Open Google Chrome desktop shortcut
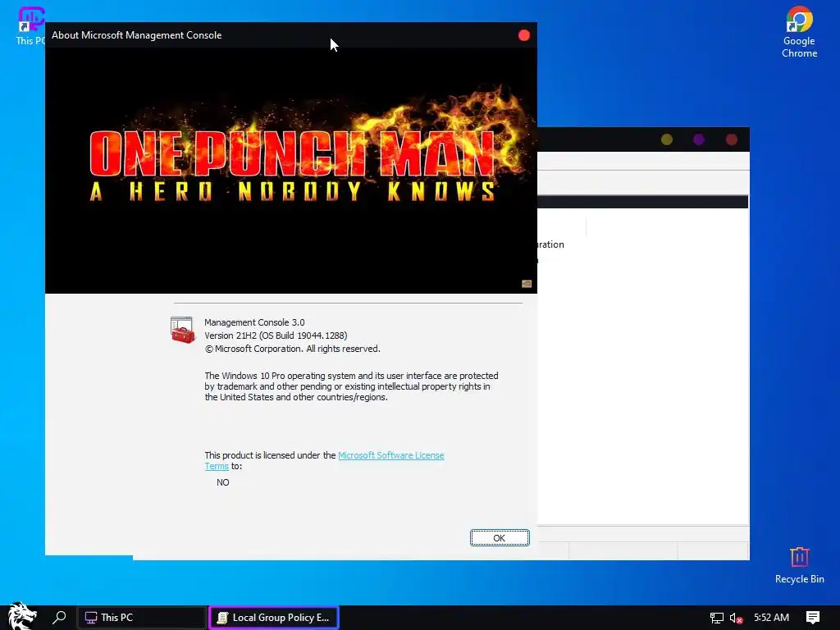 coord(799,32)
